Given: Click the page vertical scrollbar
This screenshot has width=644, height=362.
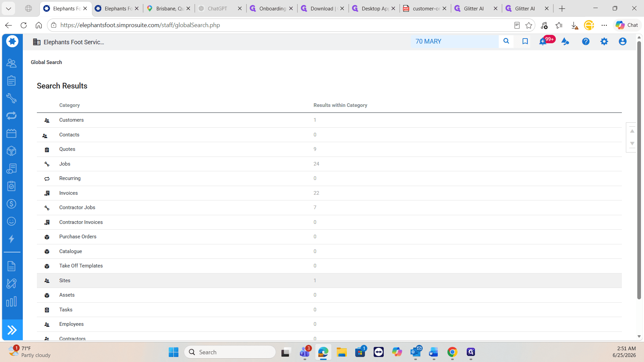Looking at the screenshot, I should coord(639,170).
